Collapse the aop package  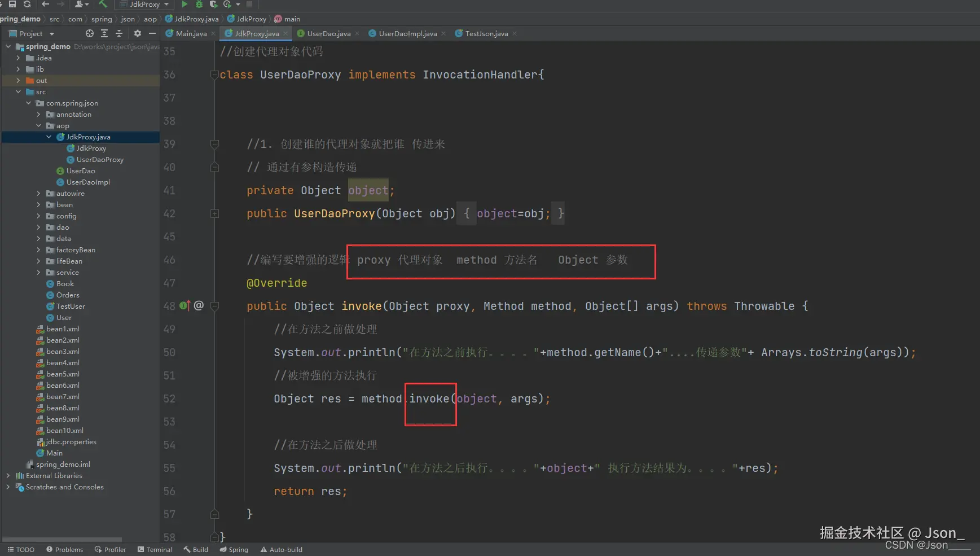coord(38,126)
